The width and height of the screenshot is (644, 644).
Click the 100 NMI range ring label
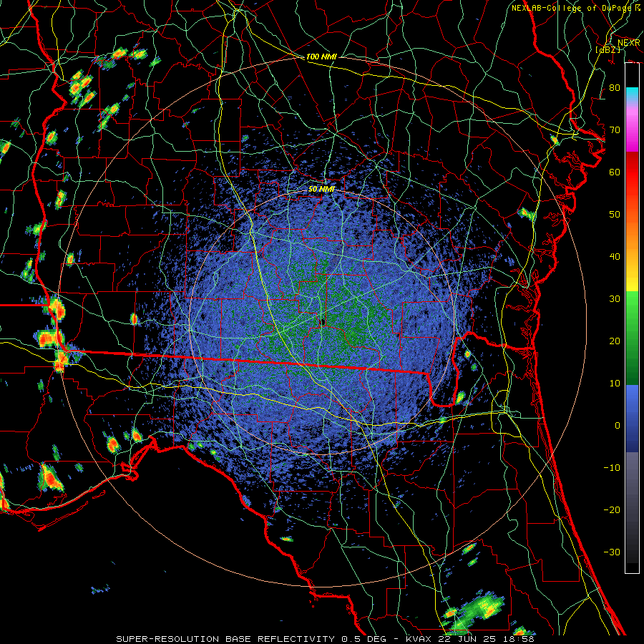(321, 57)
